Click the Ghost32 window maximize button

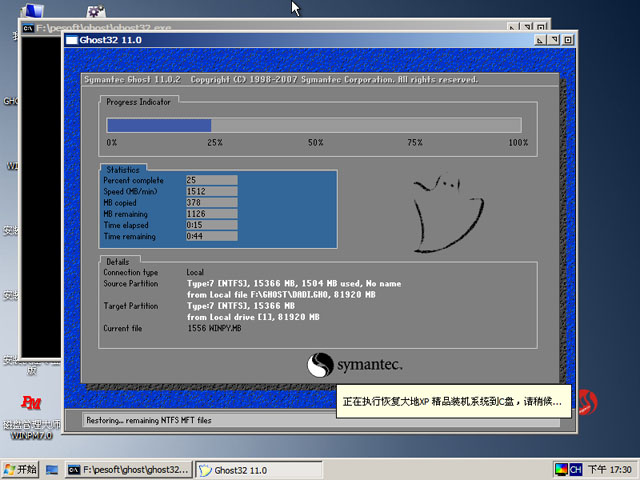point(554,40)
